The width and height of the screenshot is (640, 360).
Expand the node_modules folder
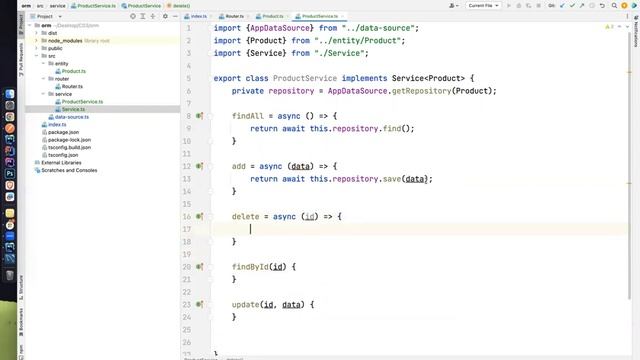(36, 41)
